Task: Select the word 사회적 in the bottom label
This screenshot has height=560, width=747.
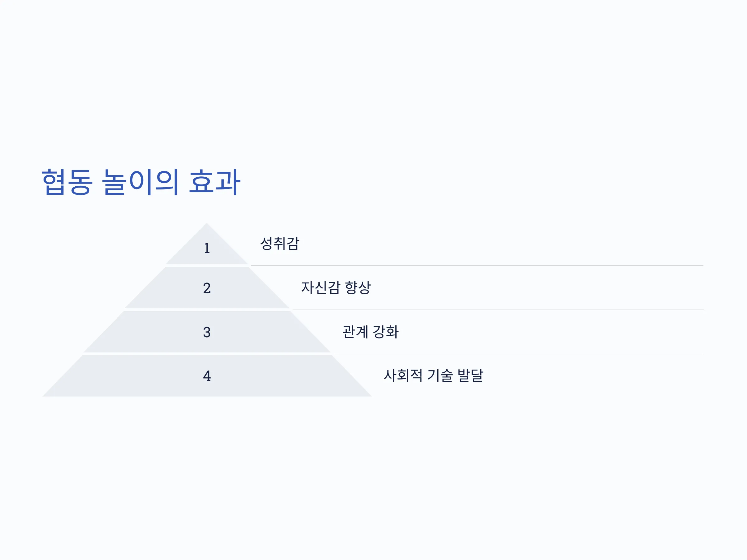Action: point(403,375)
